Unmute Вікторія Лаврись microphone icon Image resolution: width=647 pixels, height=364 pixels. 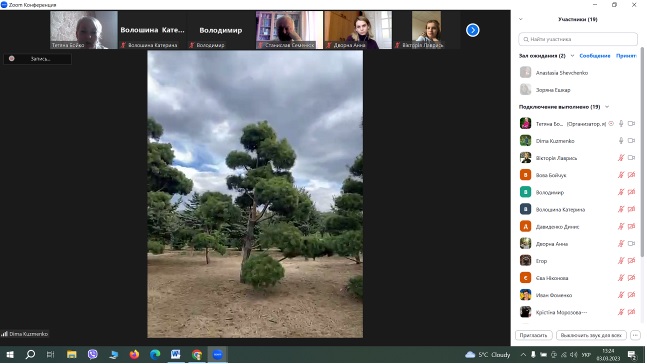(621, 158)
